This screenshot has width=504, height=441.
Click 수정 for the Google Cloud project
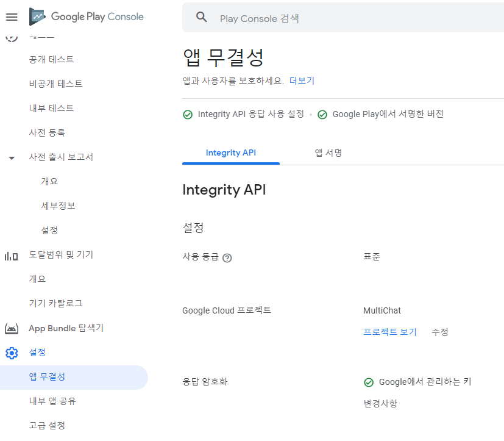(440, 332)
